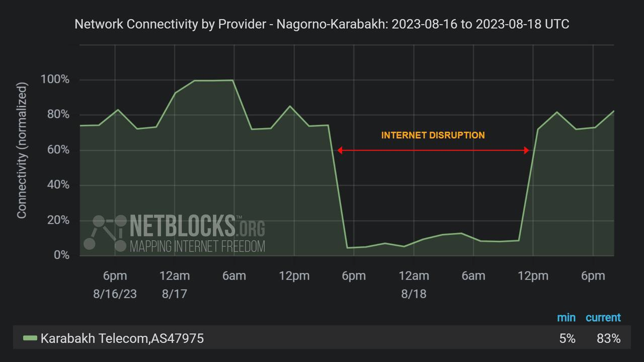Sort by the current column header

[603, 318]
